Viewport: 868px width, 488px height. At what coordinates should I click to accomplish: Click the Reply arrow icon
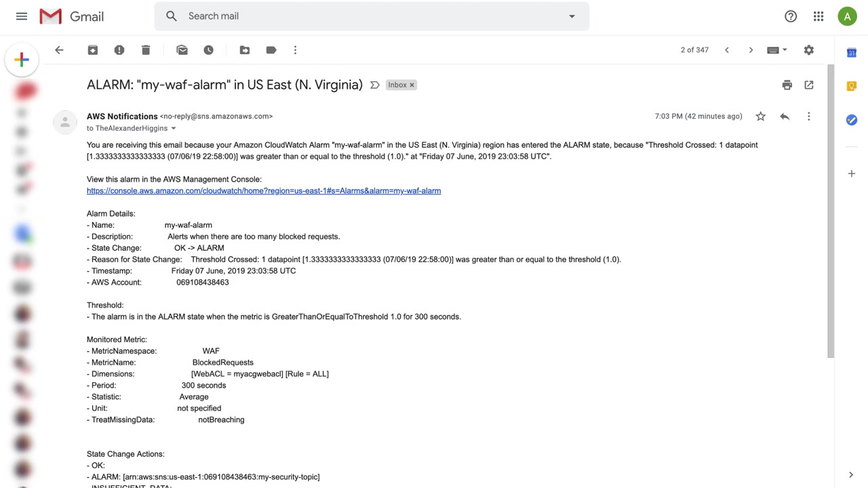(785, 117)
